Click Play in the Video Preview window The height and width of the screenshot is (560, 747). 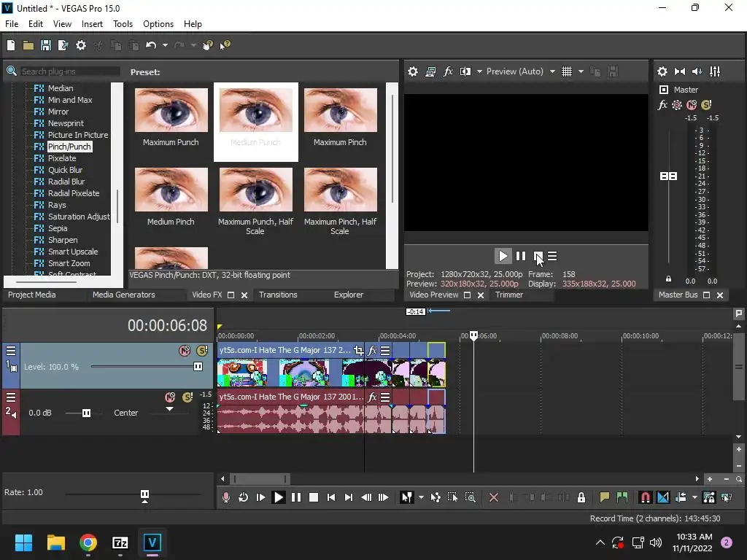tap(503, 256)
